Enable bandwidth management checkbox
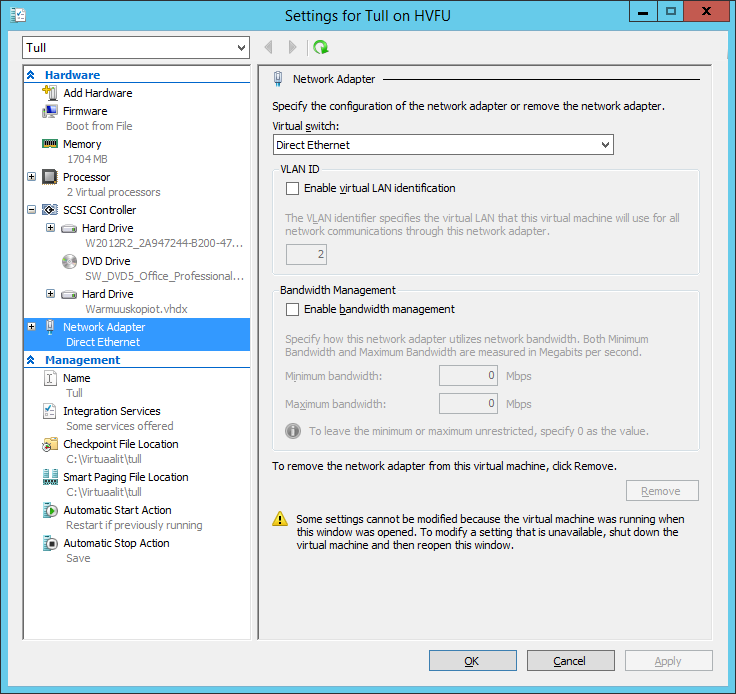The image size is (736, 694). pyautogui.click(x=292, y=310)
